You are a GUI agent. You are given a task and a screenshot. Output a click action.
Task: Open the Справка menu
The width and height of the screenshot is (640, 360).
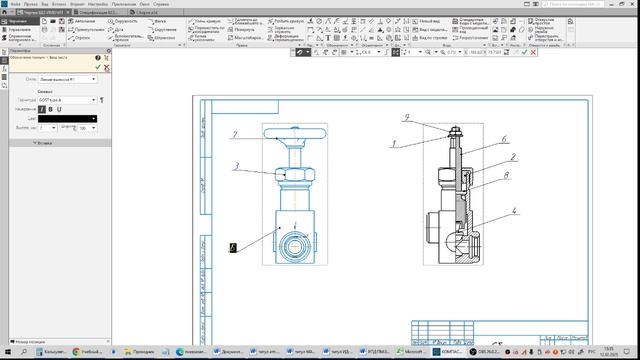pyautogui.click(x=161, y=4)
